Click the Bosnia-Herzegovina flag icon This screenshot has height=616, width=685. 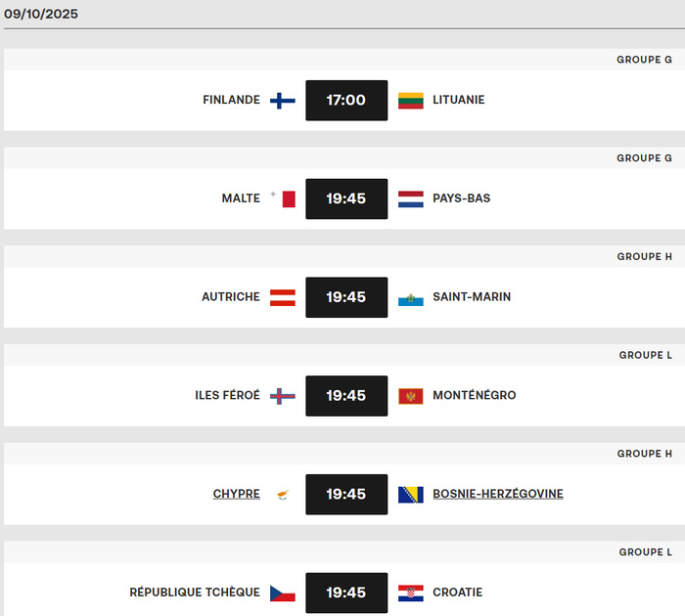(411, 495)
